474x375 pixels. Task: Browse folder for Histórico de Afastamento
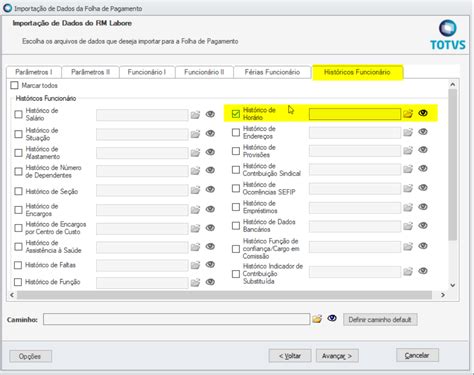(x=195, y=152)
